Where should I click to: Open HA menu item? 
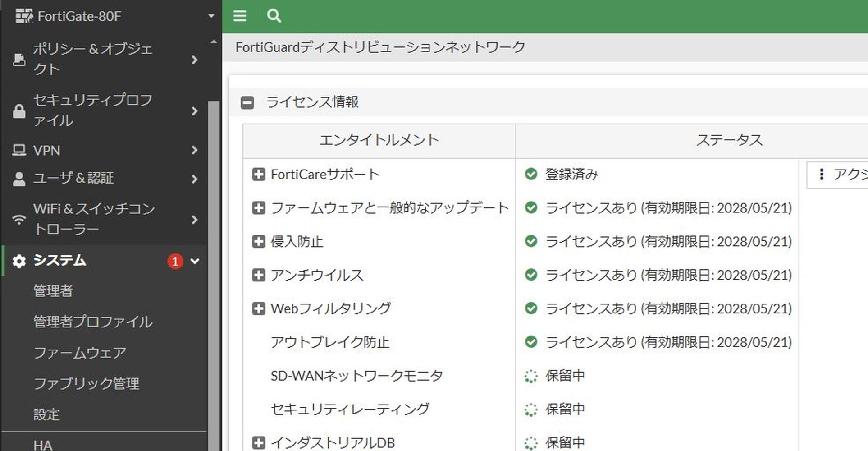pos(43,445)
